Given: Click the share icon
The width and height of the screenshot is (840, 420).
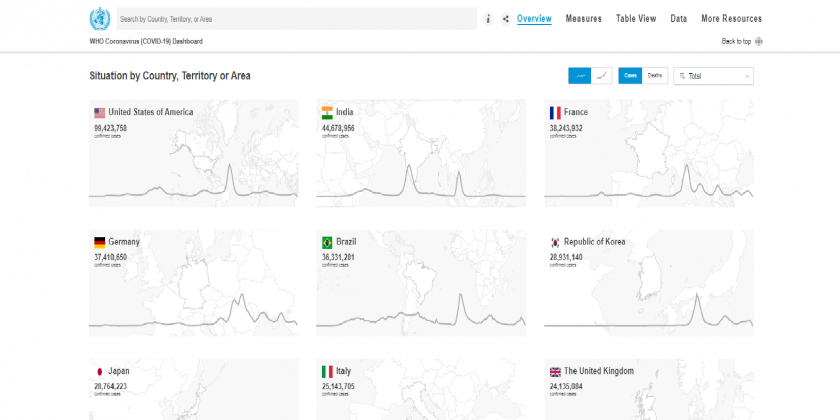Looking at the screenshot, I should tap(505, 19).
